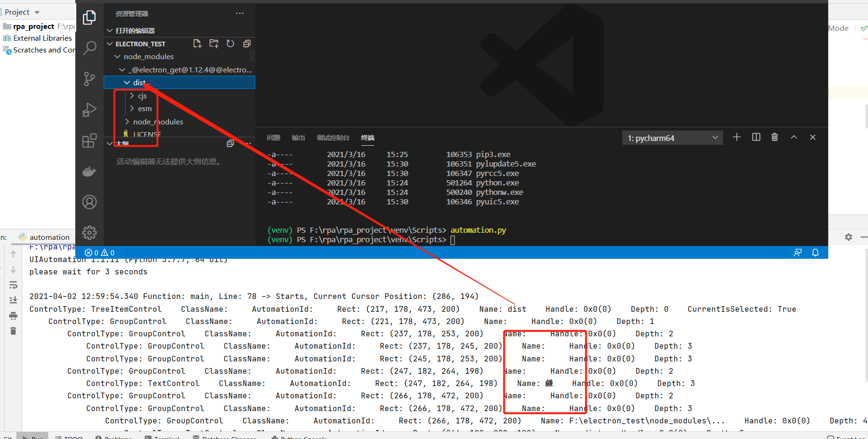Open the Run and Debug view
The image size is (868, 439).
tap(89, 109)
